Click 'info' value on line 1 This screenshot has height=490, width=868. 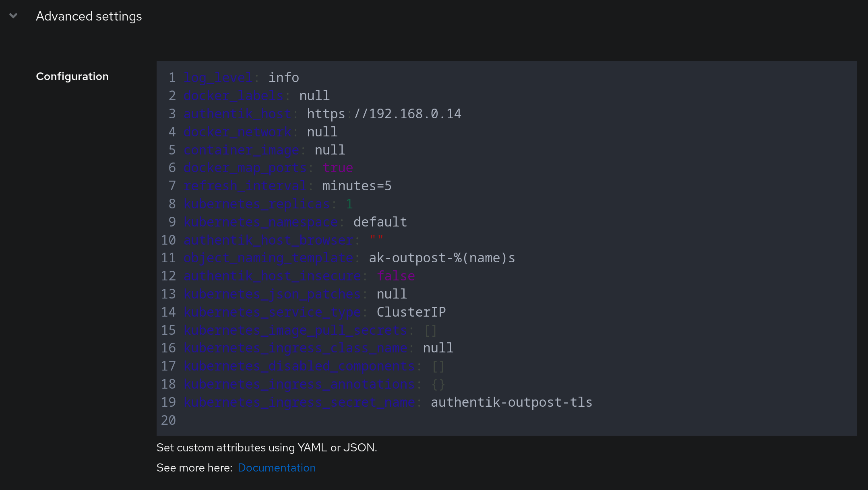point(284,78)
